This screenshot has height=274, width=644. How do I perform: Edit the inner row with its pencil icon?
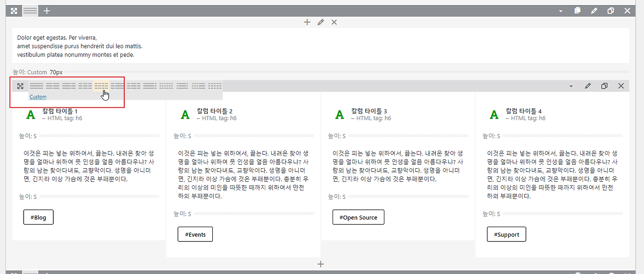[588, 86]
